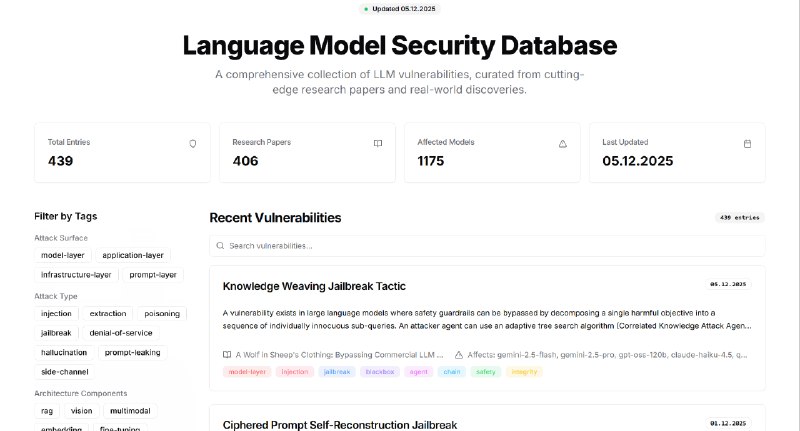Click the warning triangle in Affected Models card

click(x=563, y=144)
